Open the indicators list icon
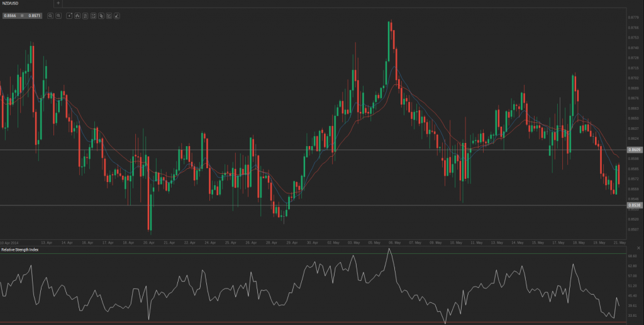 tap(85, 15)
